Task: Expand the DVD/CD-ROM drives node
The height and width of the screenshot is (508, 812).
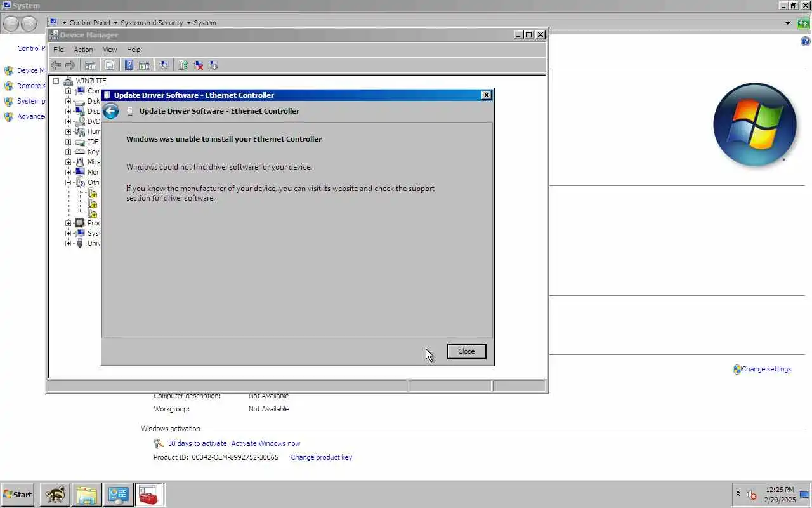Action: click(x=68, y=121)
